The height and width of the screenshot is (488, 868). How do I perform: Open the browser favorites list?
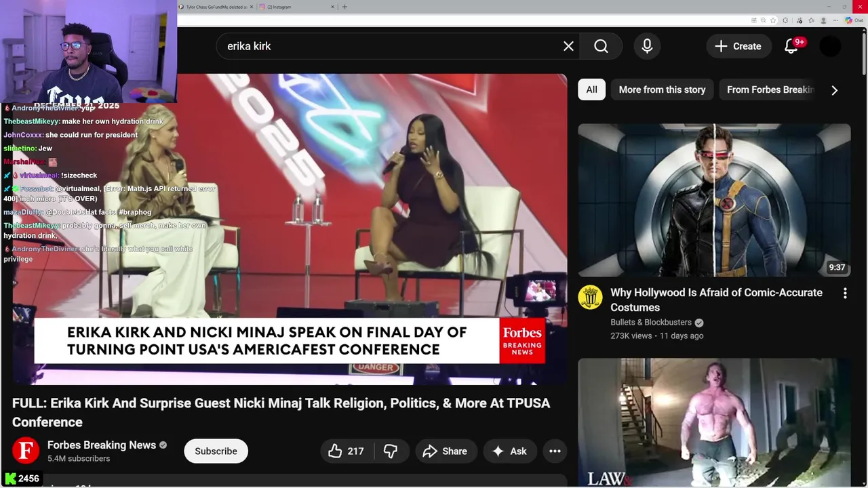click(x=811, y=20)
